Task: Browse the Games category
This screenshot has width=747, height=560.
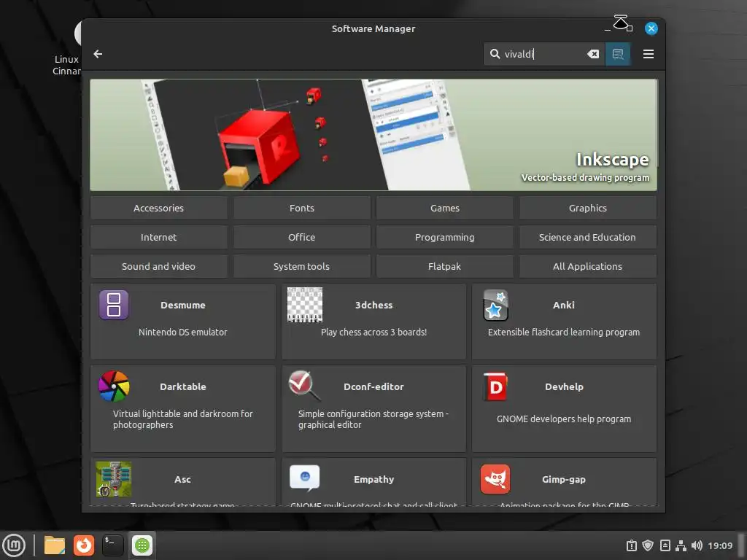Action: 444,208
